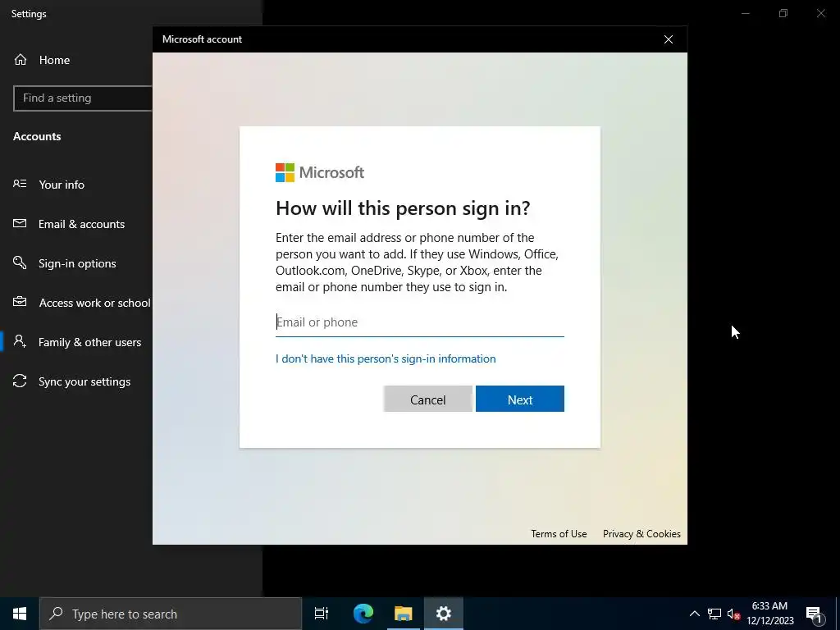The image size is (840, 630).
Task: Close the Microsoft account dialog
Action: (668, 39)
